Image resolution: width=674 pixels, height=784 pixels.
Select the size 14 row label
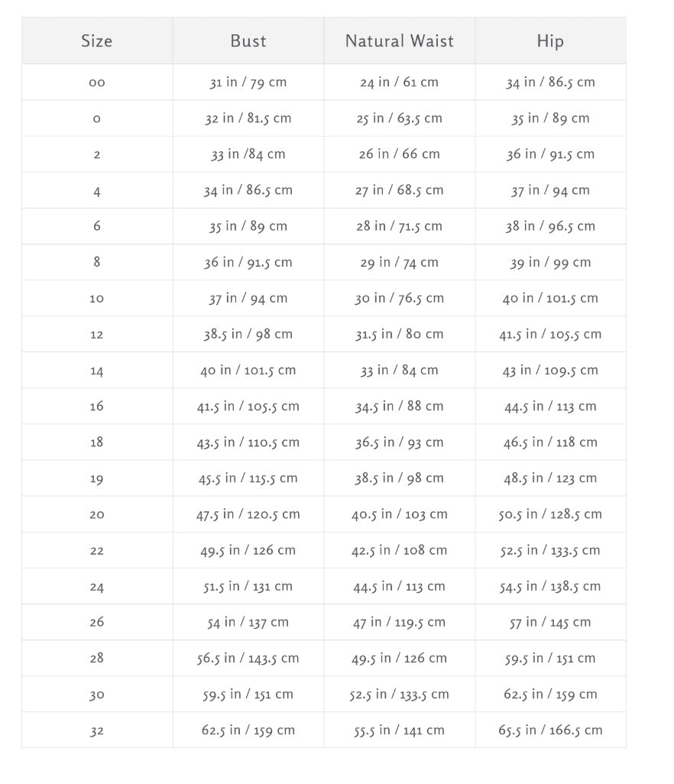97,371
